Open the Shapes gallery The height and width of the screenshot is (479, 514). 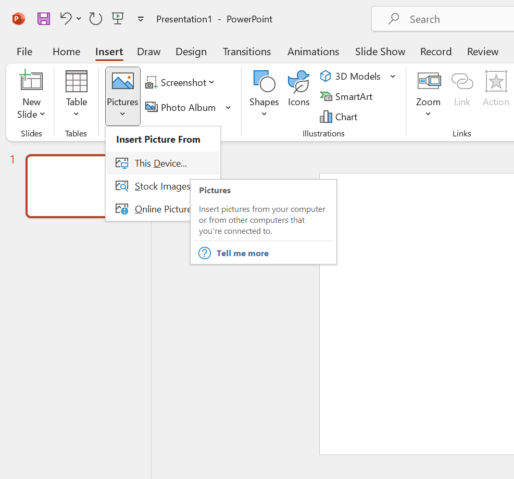click(x=264, y=93)
